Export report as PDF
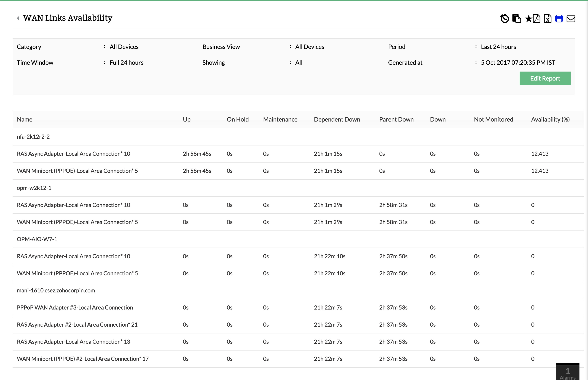Image resolution: width=588 pixels, height=380 pixels. [x=537, y=19]
